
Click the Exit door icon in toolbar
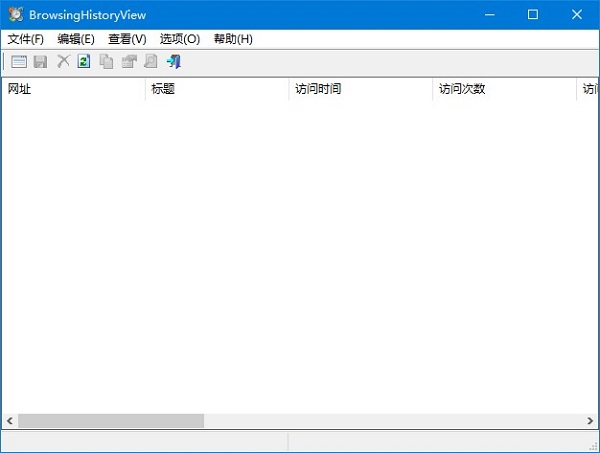tap(174, 62)
